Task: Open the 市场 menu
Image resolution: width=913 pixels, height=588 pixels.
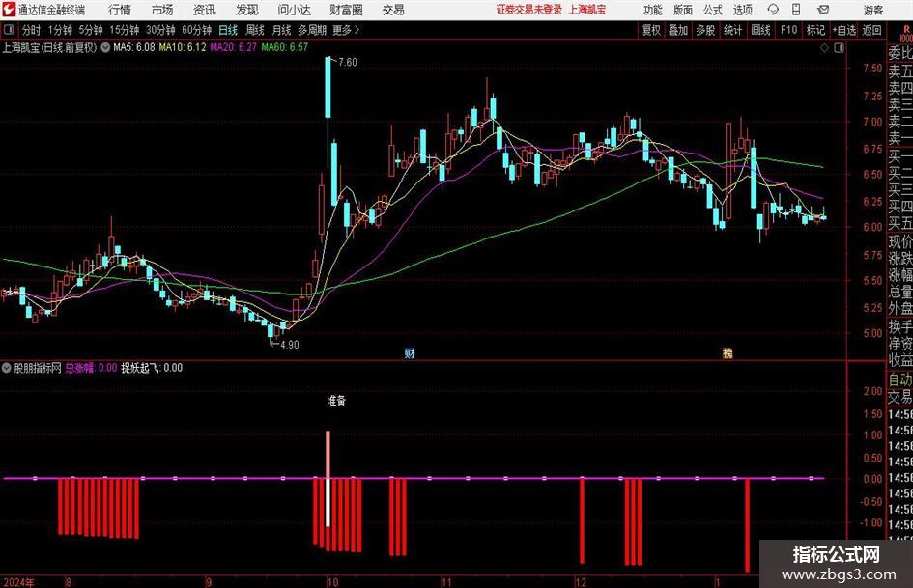Action: tap(162, 10)
